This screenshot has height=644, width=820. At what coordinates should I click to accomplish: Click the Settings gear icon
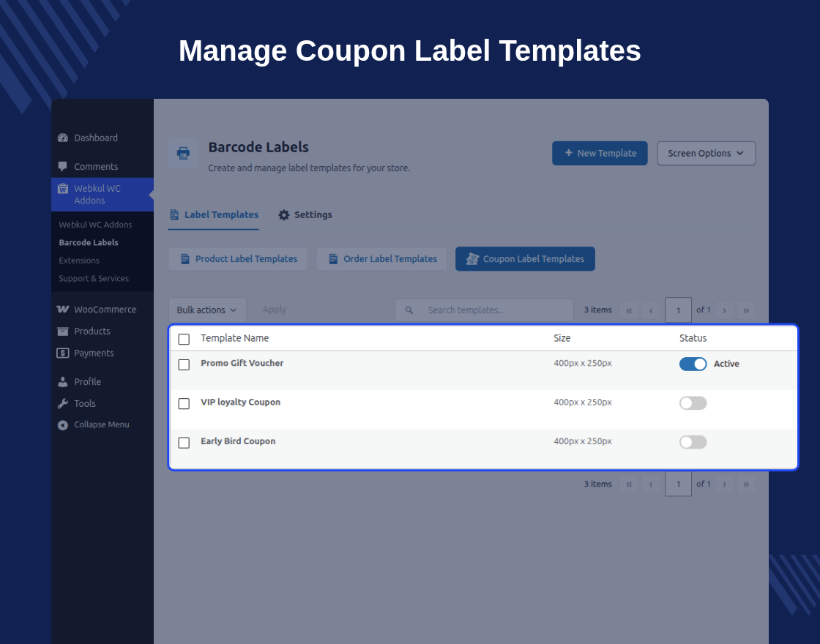(x=283, y=215)
